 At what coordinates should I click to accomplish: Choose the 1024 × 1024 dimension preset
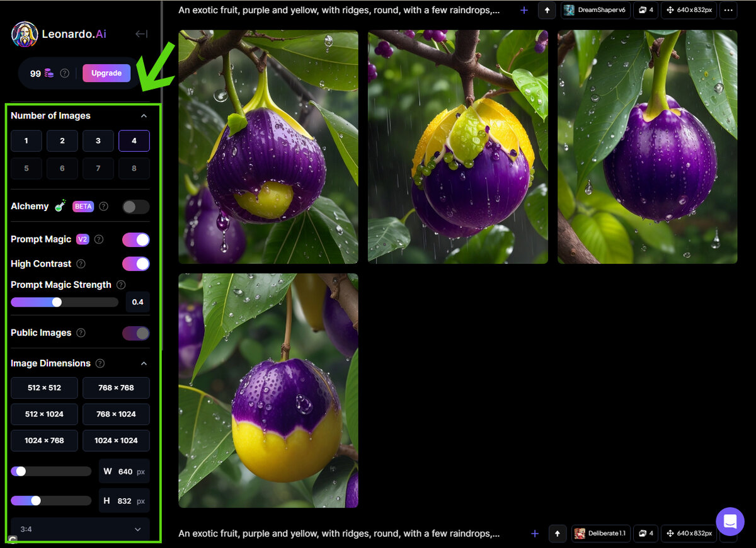click(x=116, y=441)
